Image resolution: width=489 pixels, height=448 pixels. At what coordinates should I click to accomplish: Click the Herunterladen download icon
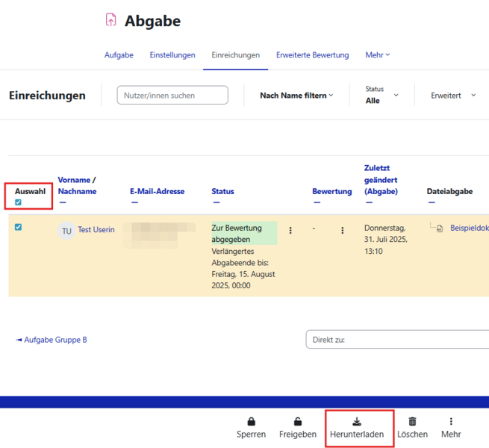coord(357,422)
